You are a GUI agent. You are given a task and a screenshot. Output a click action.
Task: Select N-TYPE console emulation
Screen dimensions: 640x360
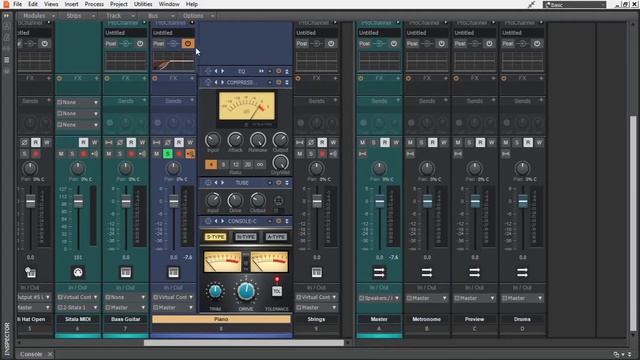[x=246, y=237]
